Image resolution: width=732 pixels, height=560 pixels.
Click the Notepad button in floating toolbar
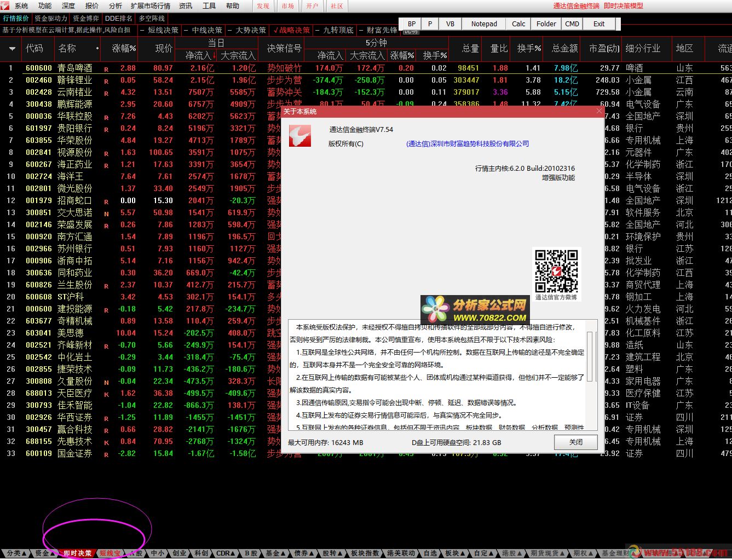tap(484, 24)
